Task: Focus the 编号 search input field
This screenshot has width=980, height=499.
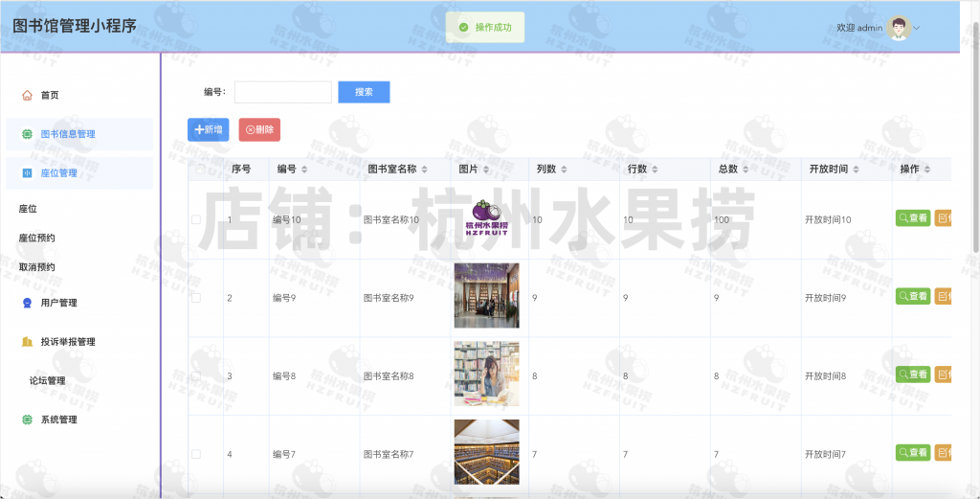Action: tap(283, 92)
